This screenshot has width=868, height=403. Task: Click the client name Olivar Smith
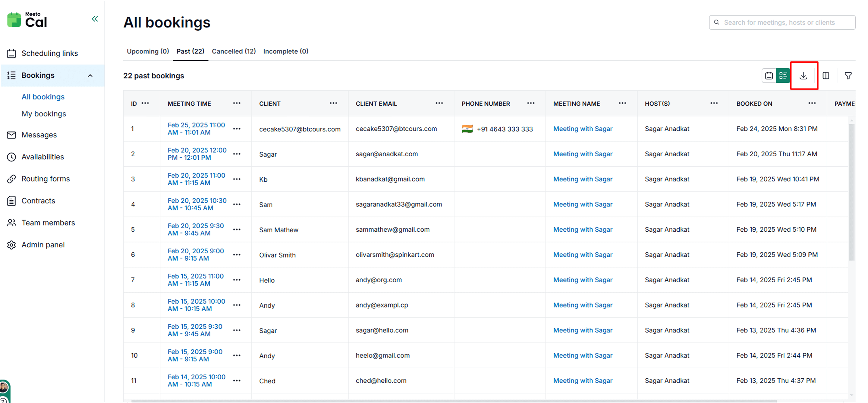pos(277,255)
